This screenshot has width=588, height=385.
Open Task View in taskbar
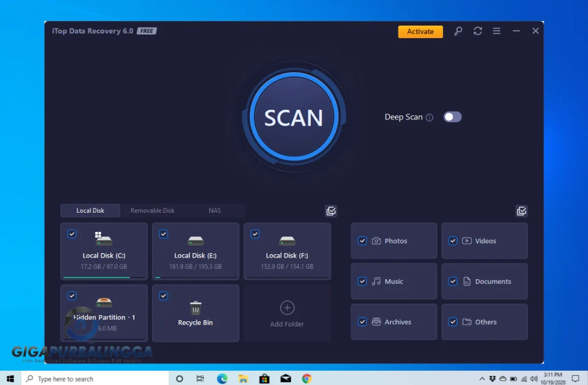[200, 379]
